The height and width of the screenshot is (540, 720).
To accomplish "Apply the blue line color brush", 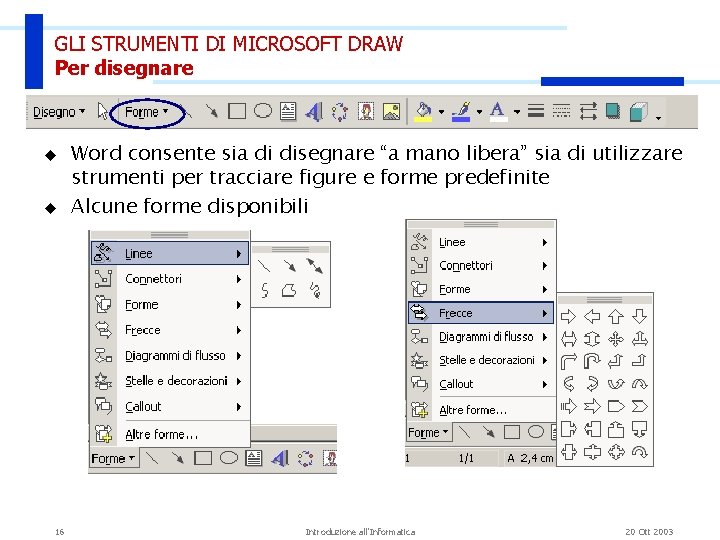I will (461, 112).
